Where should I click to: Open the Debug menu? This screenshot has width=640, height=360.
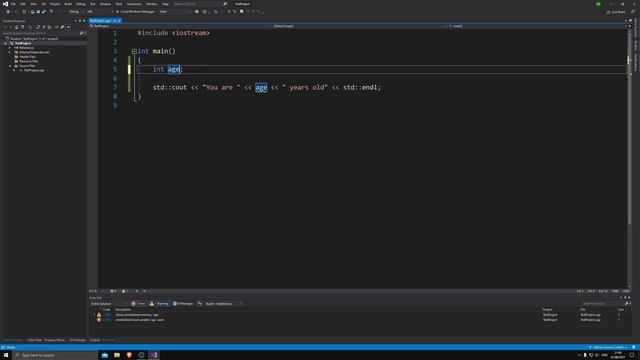click(x=81, y=4)
